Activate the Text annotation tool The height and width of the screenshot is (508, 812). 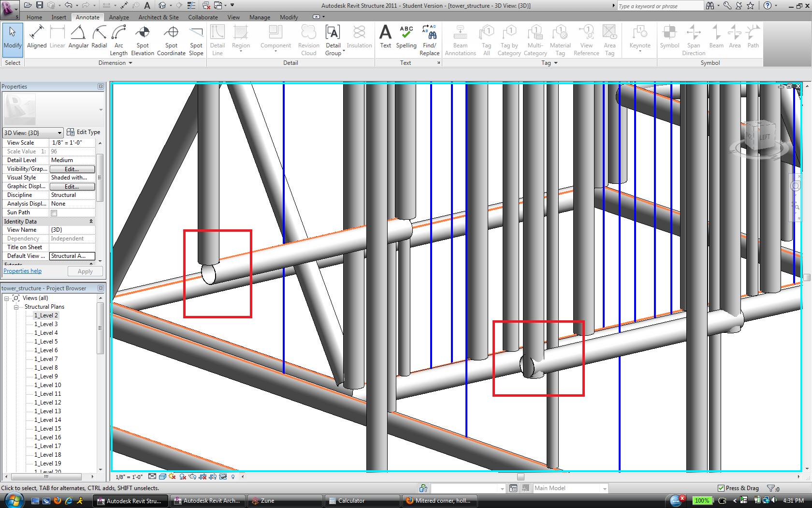(x=385, y=37)
